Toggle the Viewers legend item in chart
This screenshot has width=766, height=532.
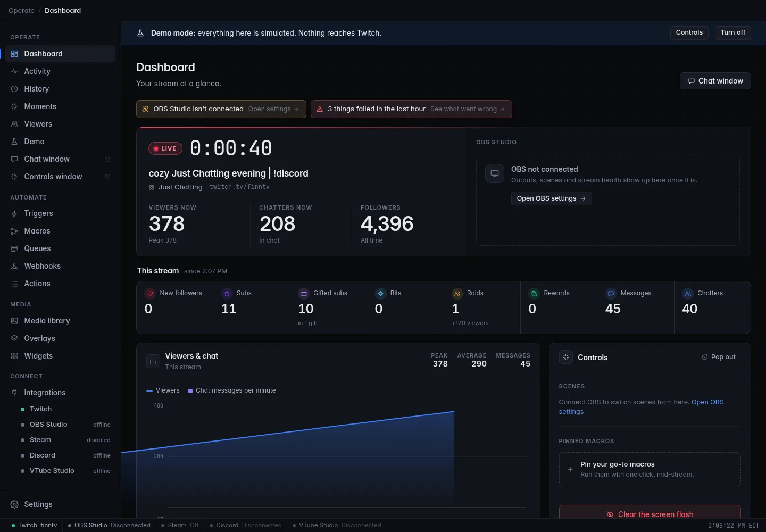[163, 390]
